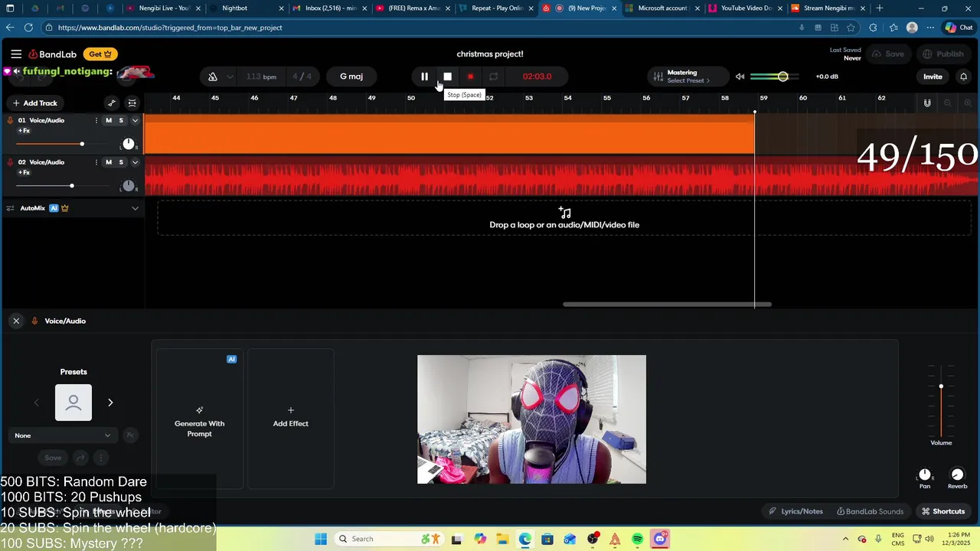Image resolution: width=980 pixels, height=551 pixels.
Task: Mute track 02 Voice/Audio
Action: pos(109,162)
